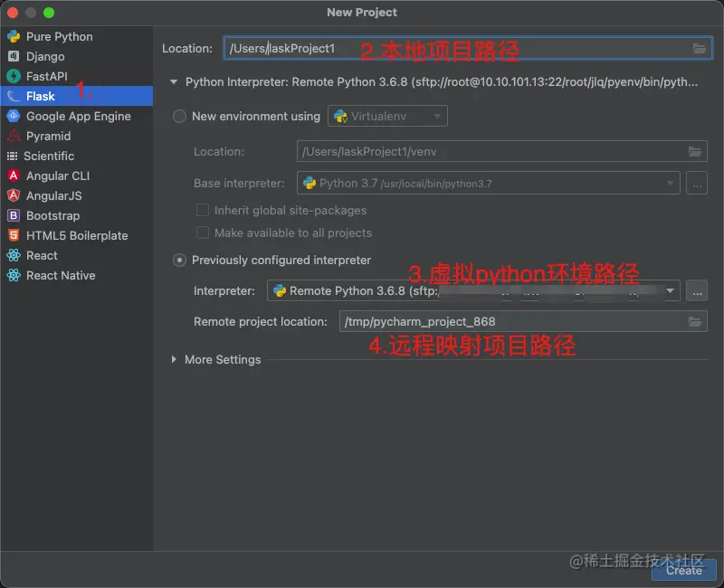724x588 pixels.
Task: Browse folder for project Location
Action: [x=699, y=49]
